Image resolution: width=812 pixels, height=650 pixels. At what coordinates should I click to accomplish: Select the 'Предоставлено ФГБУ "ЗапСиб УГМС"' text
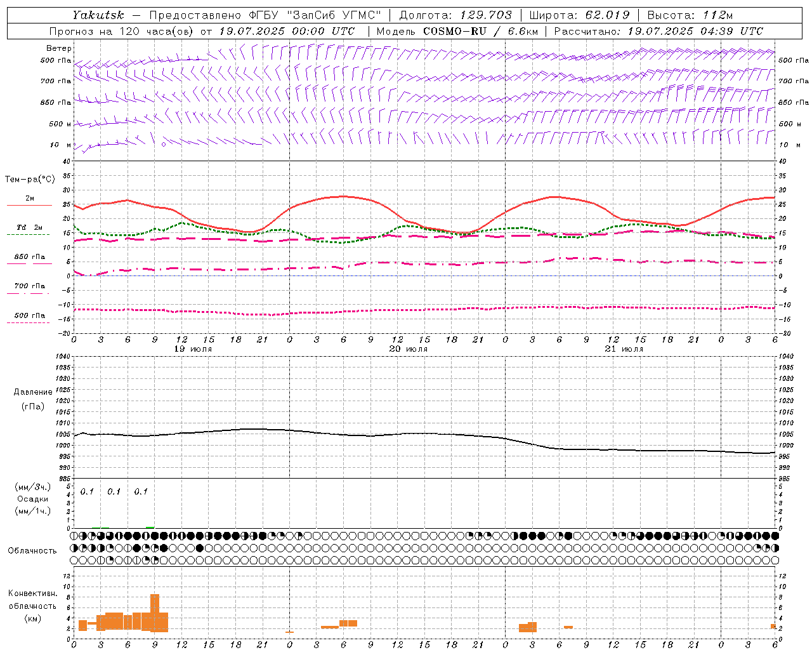[265, 15]
